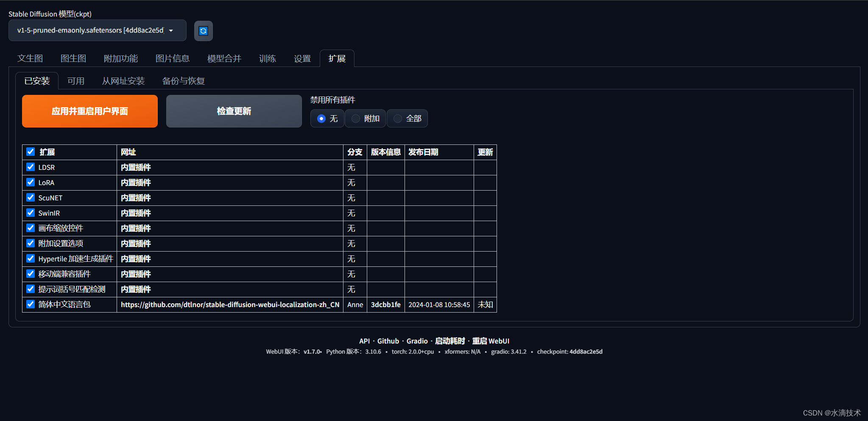Screen dimensions: 868x421
Task: Click the 重启 WebUI footer link
Action: pos(491,341)
